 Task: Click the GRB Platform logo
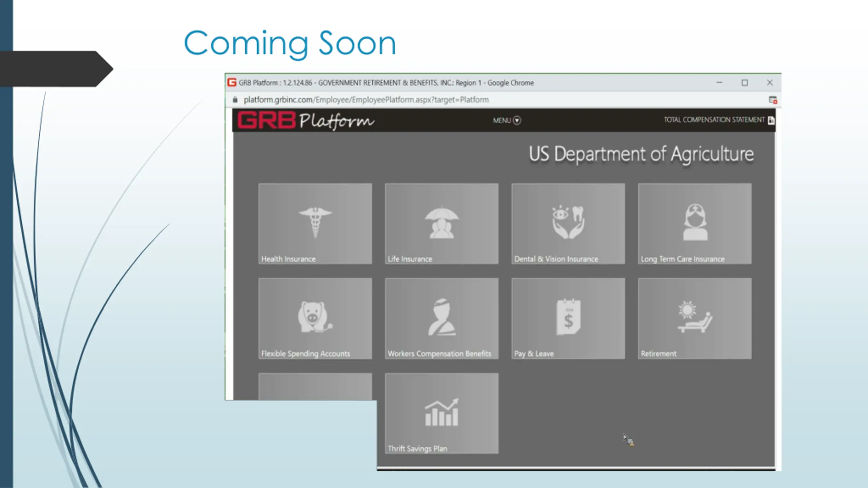(306, 121)
